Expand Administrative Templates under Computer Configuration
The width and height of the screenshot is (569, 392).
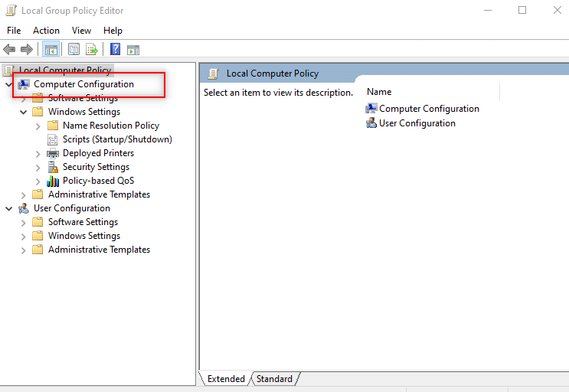pyautogui.click(x=24, y=195)
